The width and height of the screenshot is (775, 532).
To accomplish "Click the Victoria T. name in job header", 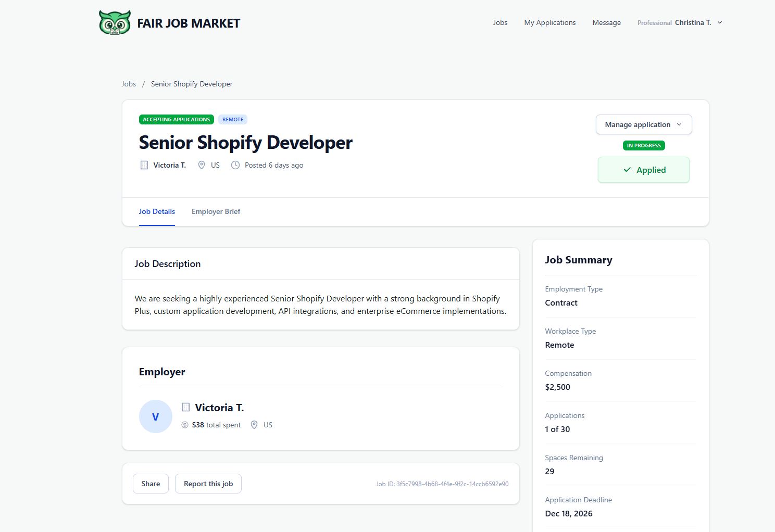I will 170,165.
